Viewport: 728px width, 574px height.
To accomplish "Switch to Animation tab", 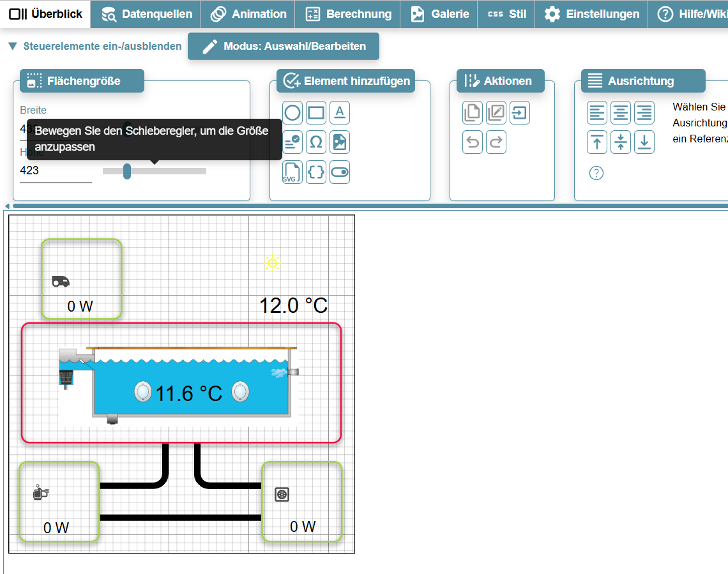I will pyautogui.click(x=248, y=14).
